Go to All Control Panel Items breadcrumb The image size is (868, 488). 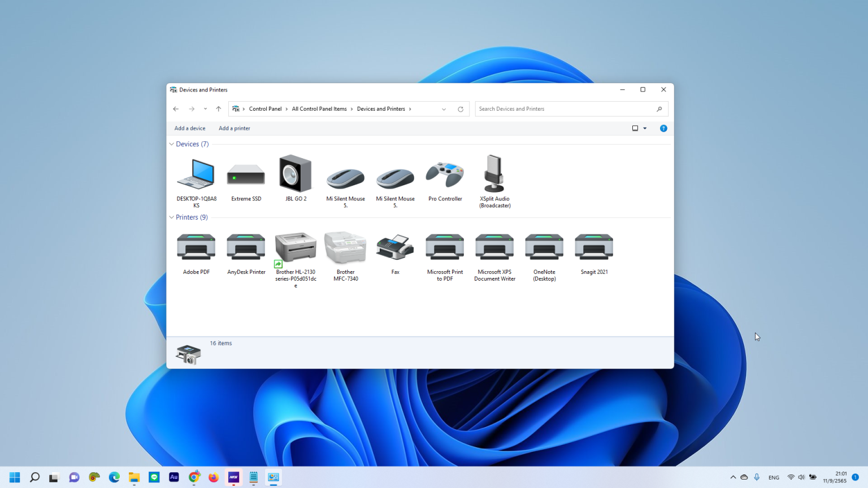(319, 109)
